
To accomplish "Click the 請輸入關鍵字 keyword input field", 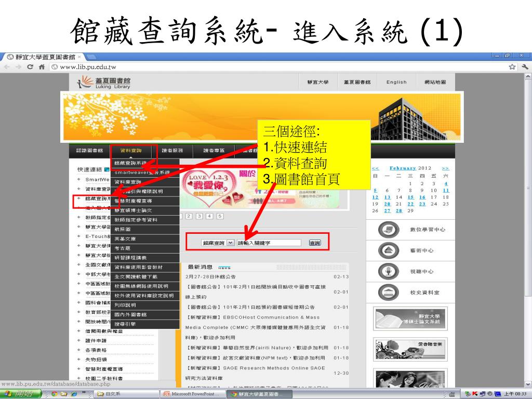I will pos(269,243).
